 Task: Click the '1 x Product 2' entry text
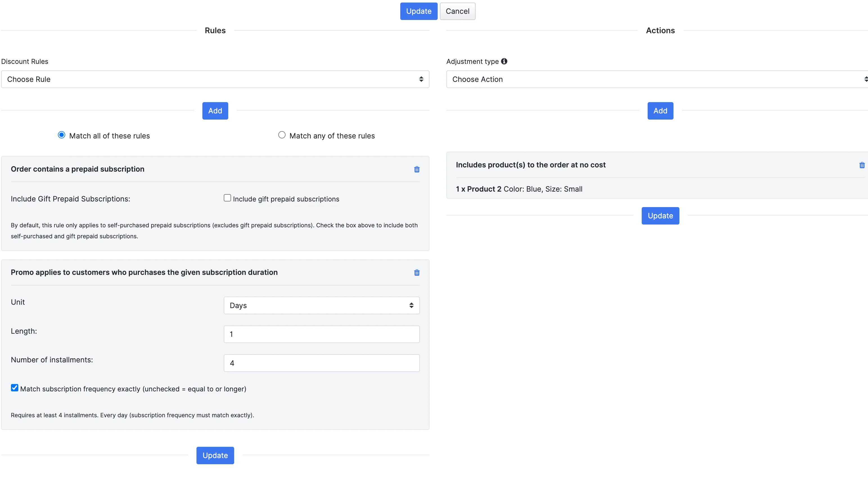tap(478, 189)
